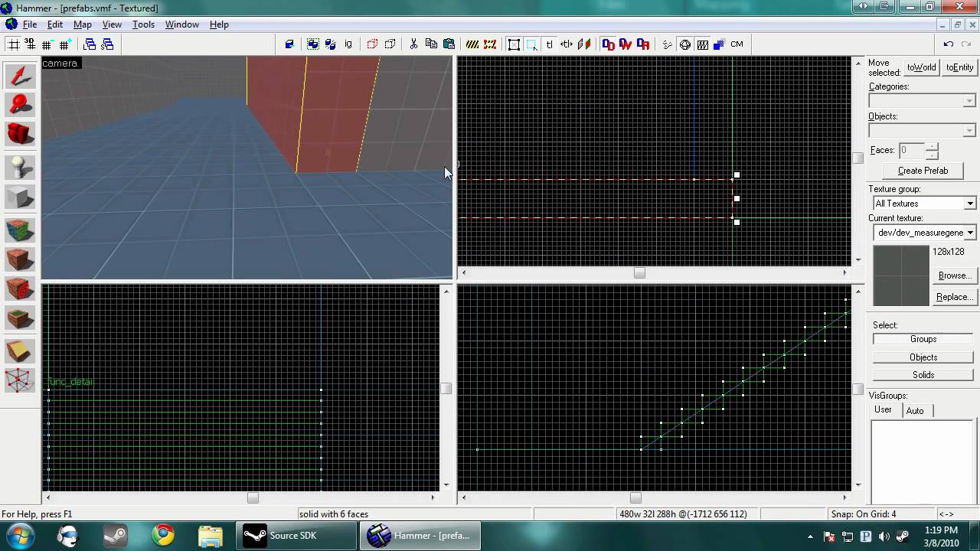Toggle ignore groups (ig) button
The width and height of the screenshot is (980, 551).
point(348,44)
